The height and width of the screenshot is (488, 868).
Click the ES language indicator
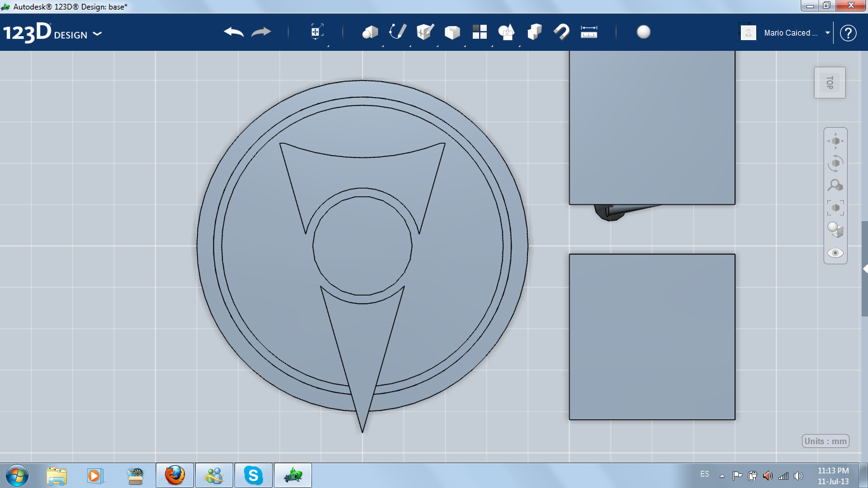coord(705,474)
